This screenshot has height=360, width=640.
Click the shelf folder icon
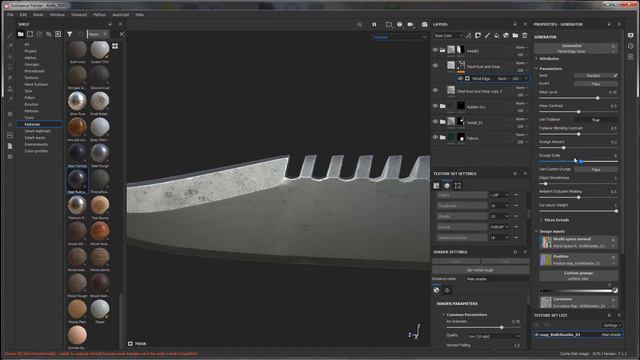pos(20,34)
